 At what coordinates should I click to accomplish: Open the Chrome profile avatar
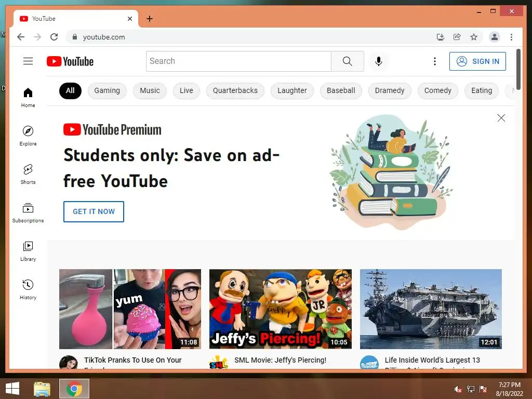pyautogui.click(x=495, y=37)
